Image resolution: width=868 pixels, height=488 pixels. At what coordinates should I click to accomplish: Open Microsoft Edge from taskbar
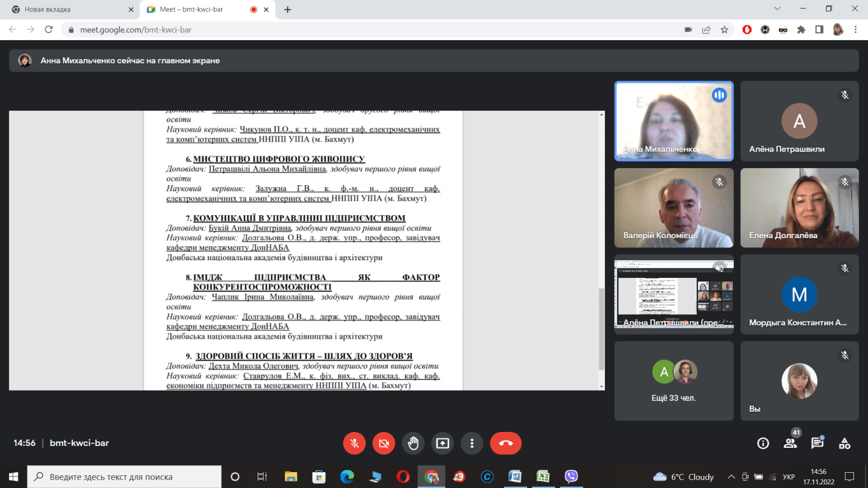coord(347,476)
